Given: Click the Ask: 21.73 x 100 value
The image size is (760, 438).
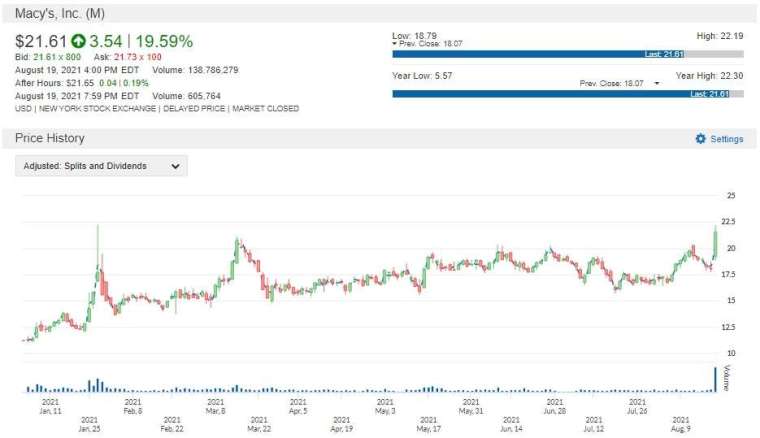Looking at the screenshot, I should (127, 57).
